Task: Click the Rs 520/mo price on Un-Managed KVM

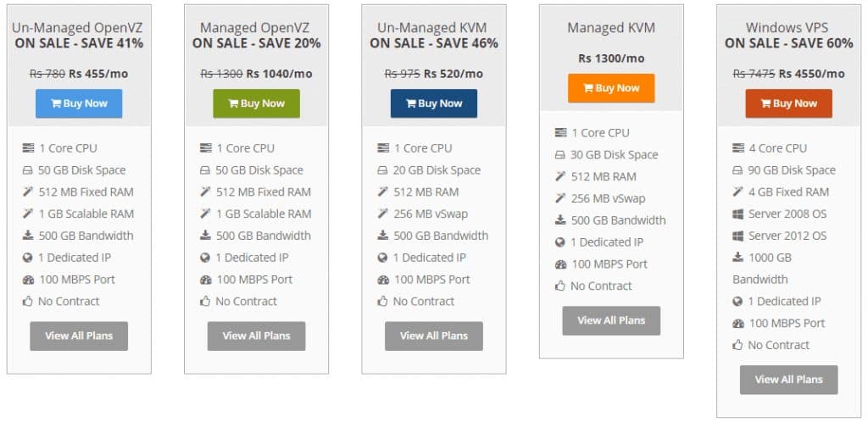Action: 453,74
